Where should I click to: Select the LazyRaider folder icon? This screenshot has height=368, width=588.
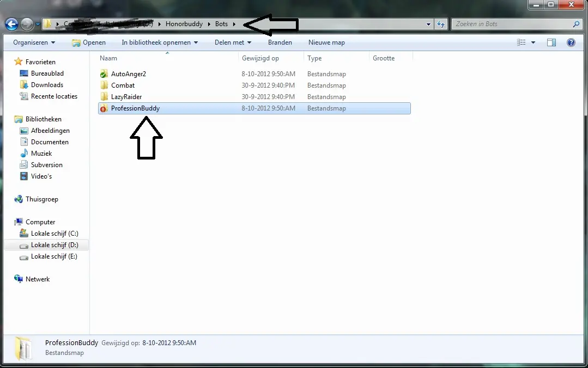pos(104,97)
